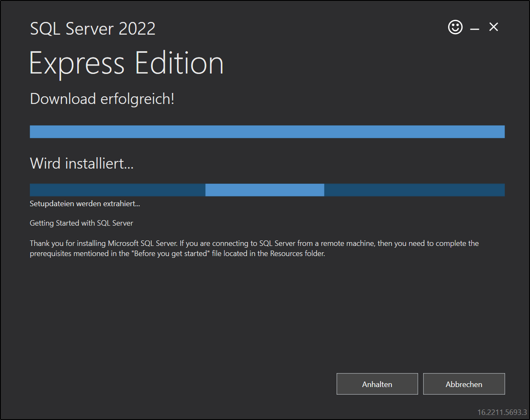Click the "Express Edition" heading
This screenshot has height=420, width=530.
[x=127, y=63]
